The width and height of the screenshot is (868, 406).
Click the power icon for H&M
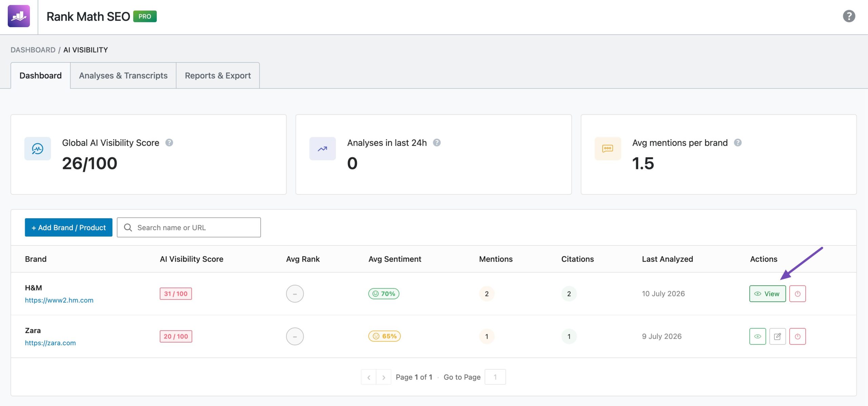pyautogui.click(x=797, y=294)
